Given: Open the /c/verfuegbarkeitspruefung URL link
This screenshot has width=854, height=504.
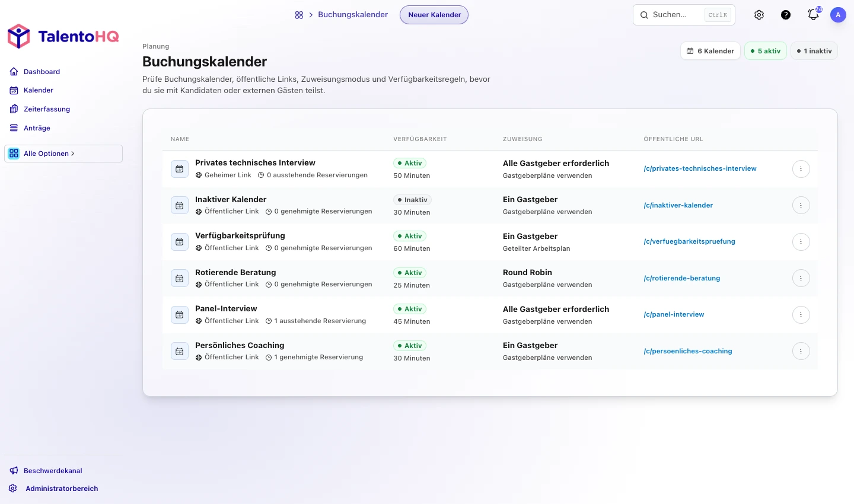Looking at the screenshot, I should [689, 242].
